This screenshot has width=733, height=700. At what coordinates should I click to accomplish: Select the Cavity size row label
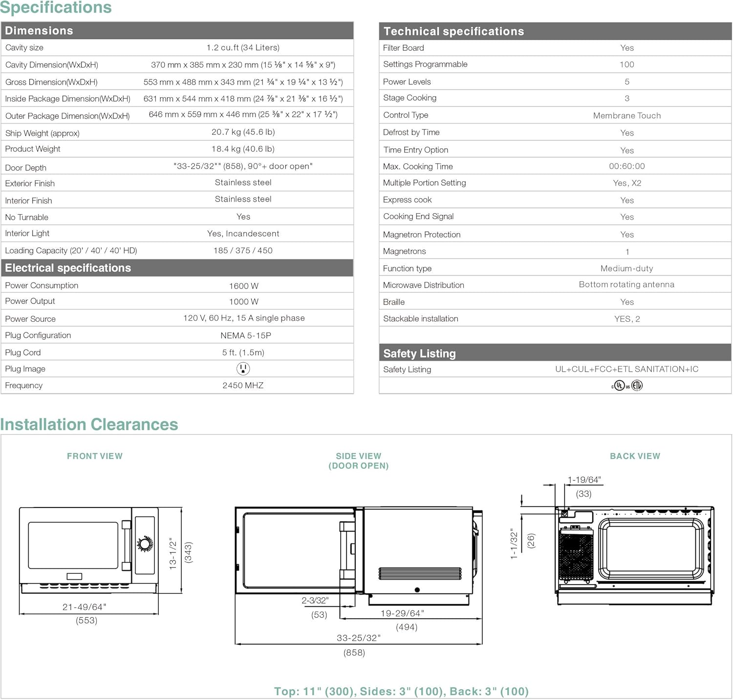pyautogui.click(x=24, y=48)
